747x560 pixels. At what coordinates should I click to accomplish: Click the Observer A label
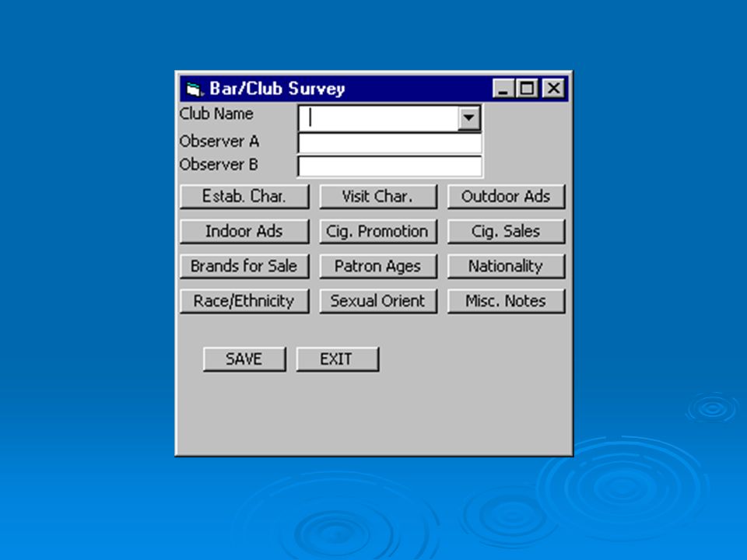pyautogui.click(x=219, y=142)
